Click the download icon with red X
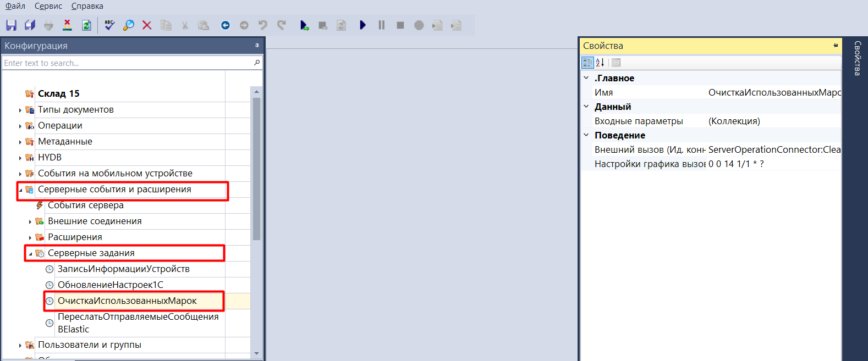Screen dimensions: 868x361 [67, 25]
